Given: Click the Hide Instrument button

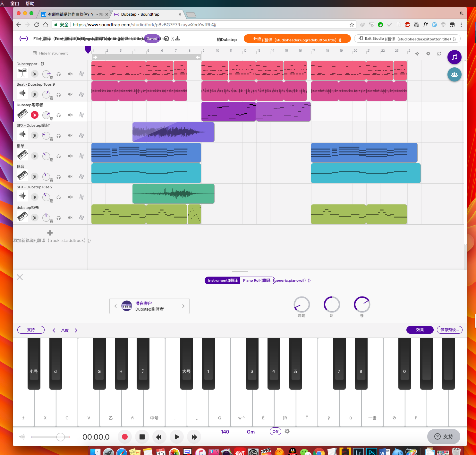Looking at the screenshot, I should tap(50, 53).
